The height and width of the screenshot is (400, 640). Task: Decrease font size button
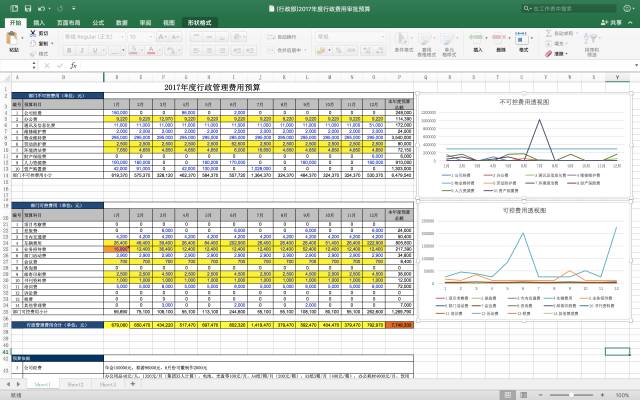[x=176, y=37]
